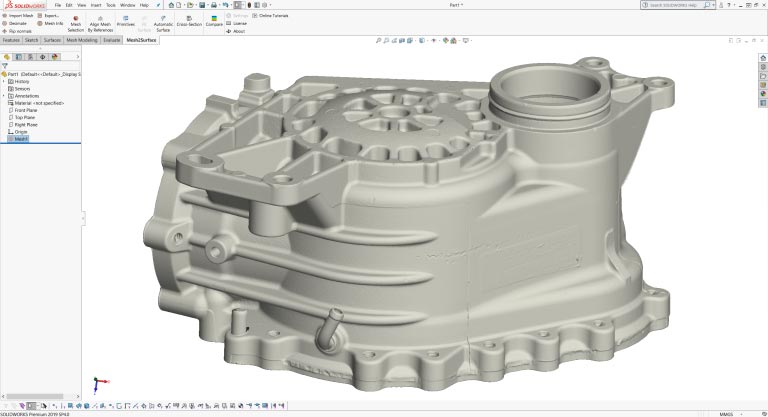Switch to the Mesh Modeling tab
This screenshot has width=768, height=417.
click(x=83, y=40)
